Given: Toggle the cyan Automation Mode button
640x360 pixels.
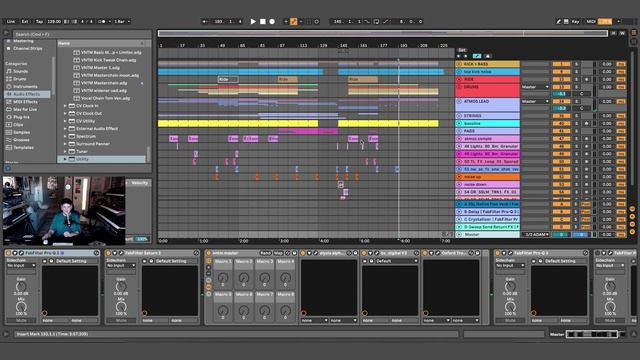Looking at the screenshot, I should (x=477, y=56).
